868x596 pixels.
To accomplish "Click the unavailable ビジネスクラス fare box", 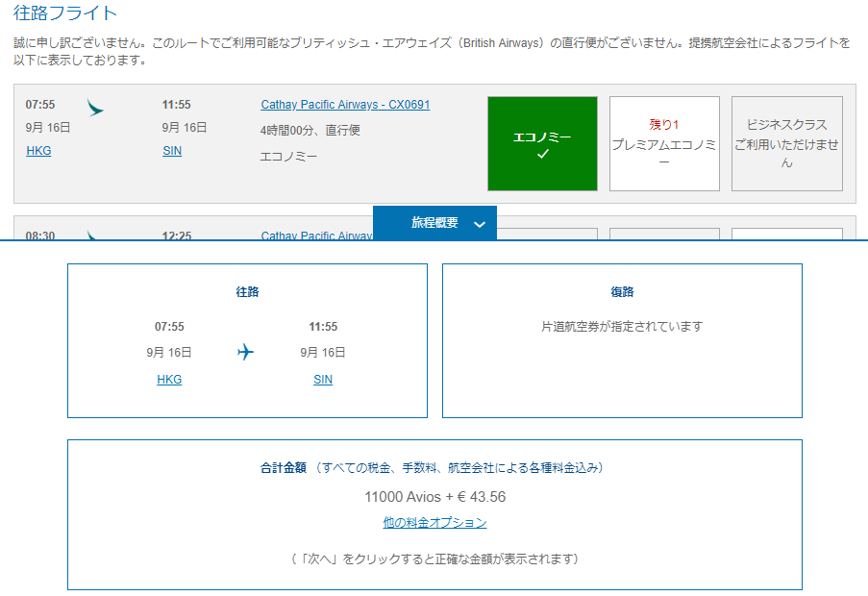I will (x=786, y=144).
